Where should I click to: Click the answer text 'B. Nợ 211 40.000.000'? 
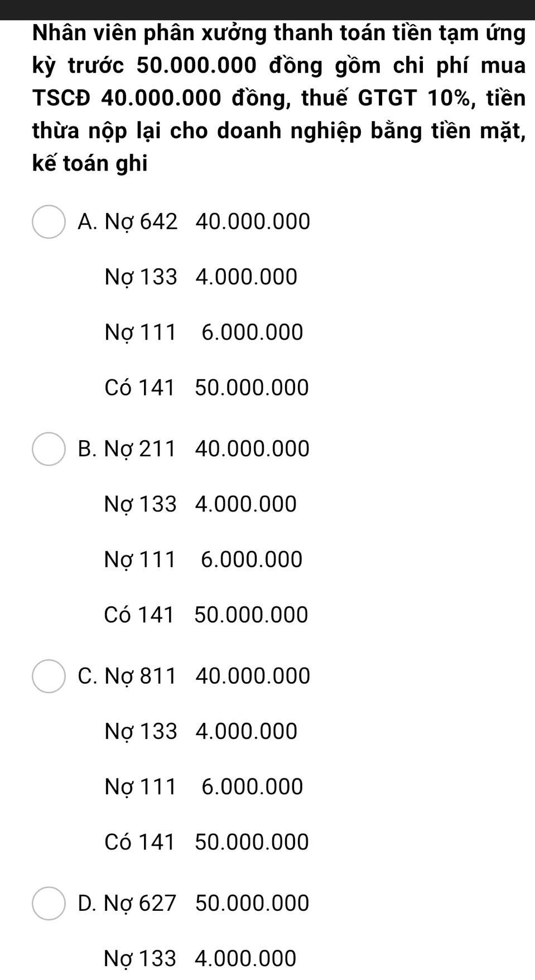point(194,449)
